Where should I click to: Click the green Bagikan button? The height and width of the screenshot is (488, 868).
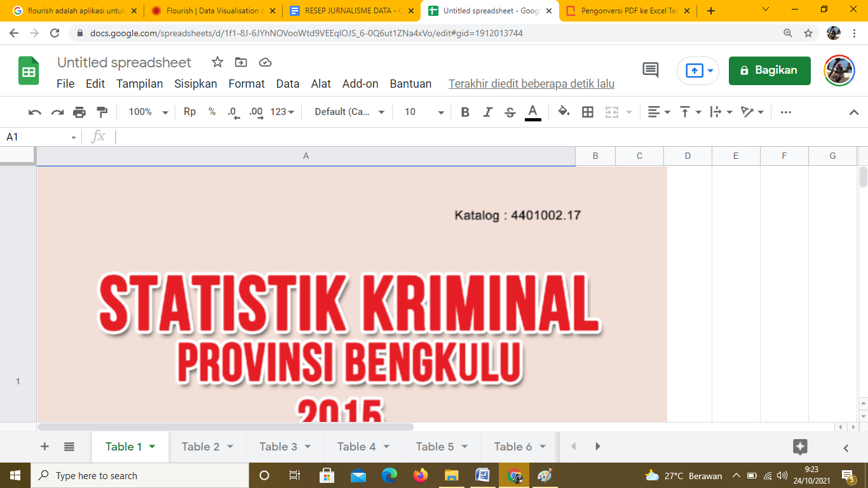click(770, 71)
